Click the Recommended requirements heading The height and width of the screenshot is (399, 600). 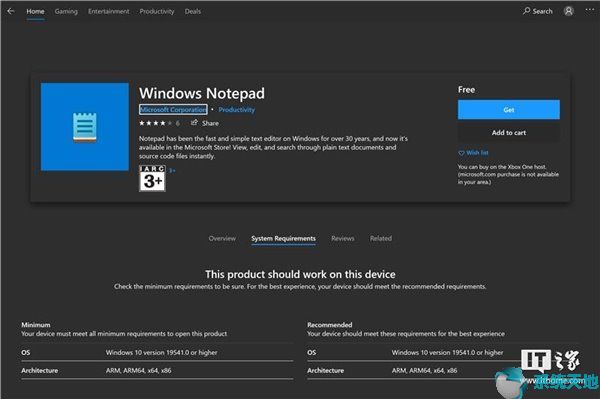point(329,325)
